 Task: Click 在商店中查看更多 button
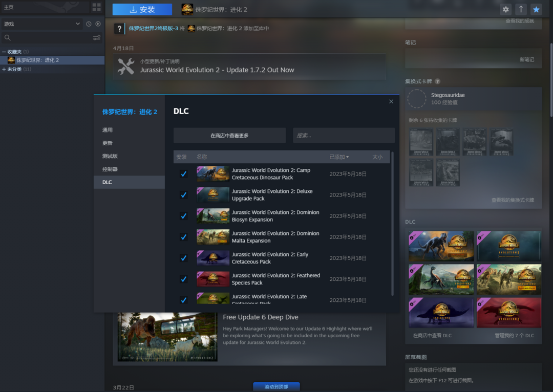229,136
